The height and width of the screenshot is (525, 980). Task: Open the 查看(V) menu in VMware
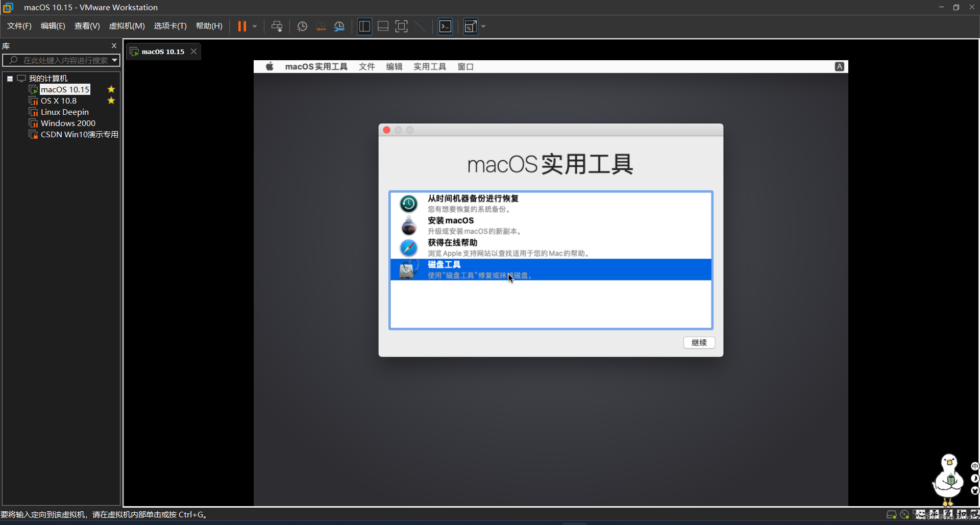87,26
